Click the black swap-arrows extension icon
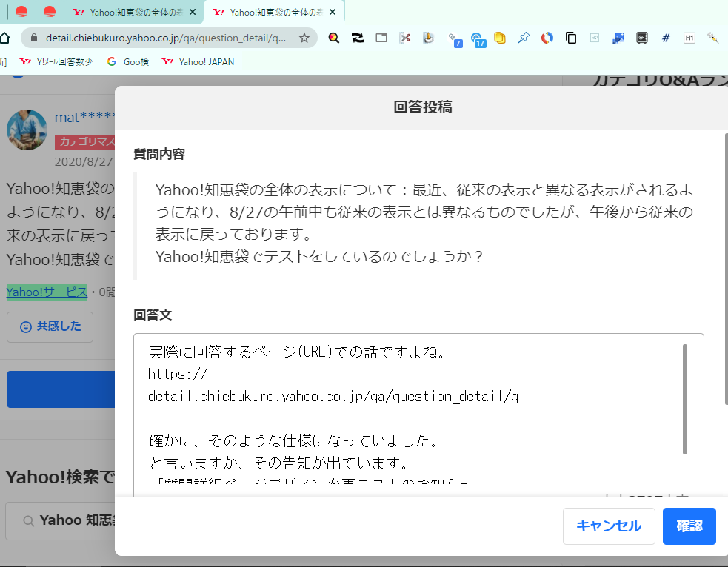The height and width of the screenshot is (567, 728). [x=358, y=38]
